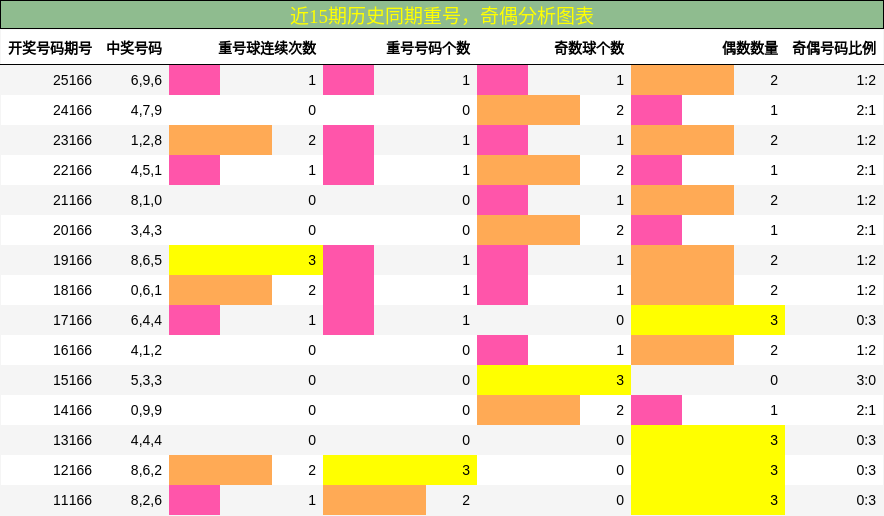Screen dimensions: 884x516
Task: Click period number 24166
Action: 72,110
